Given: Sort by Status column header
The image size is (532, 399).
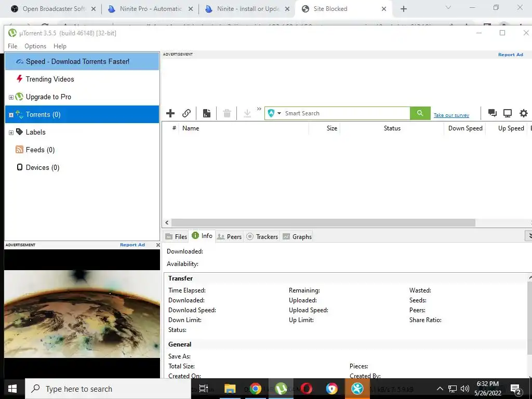Looking at the screenshot, I should point(392,128).
